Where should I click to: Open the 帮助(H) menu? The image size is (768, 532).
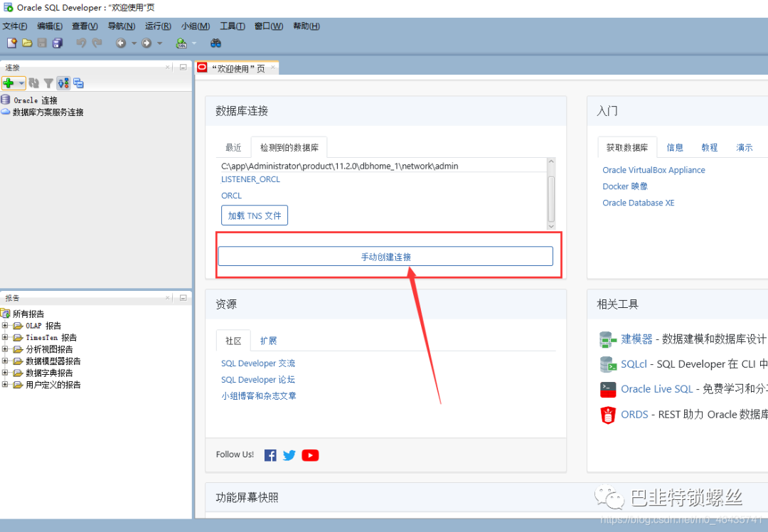coord(306,26)
